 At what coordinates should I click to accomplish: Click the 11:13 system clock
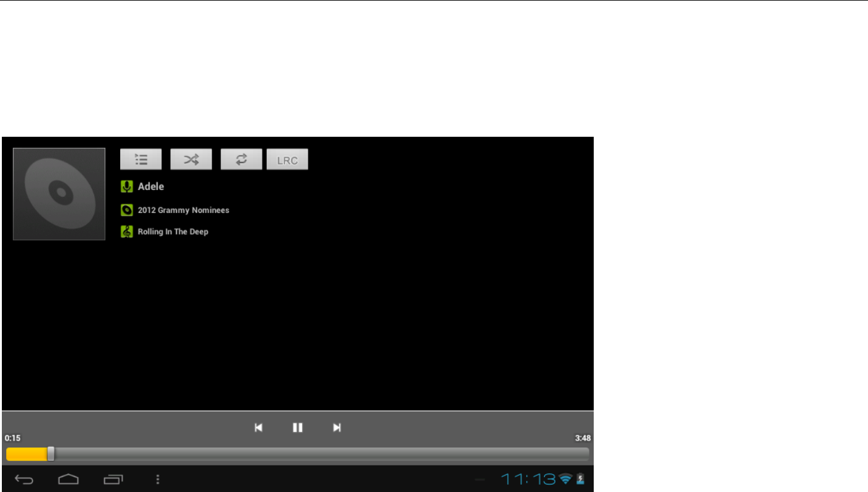tap(528, 479)
